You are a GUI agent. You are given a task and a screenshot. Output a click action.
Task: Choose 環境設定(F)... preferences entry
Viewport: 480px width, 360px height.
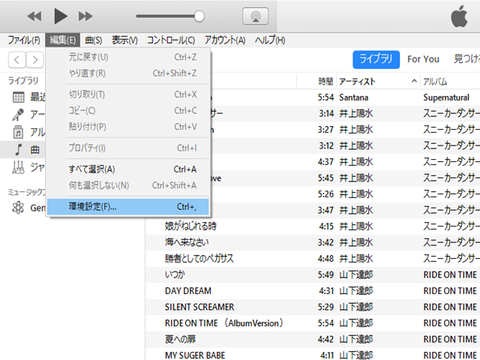(128, 207)
